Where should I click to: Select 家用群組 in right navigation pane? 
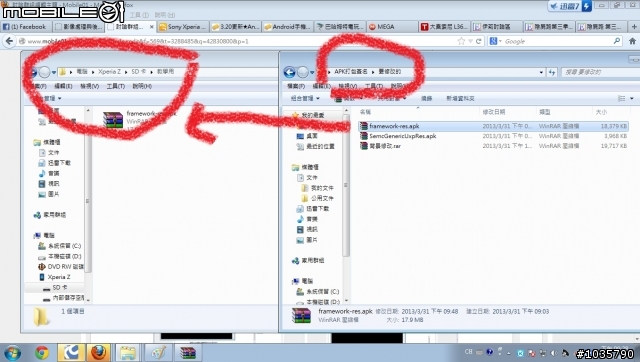point(313,260)
